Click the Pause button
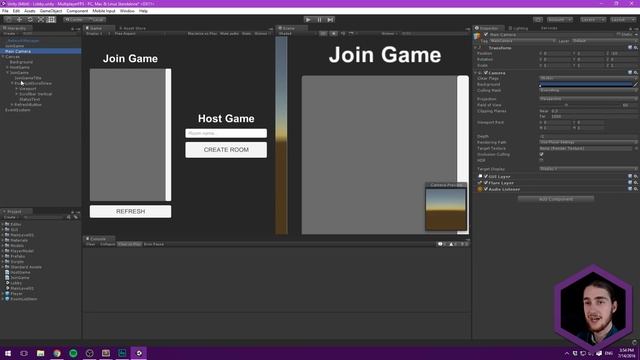 (x=319, y=20)
